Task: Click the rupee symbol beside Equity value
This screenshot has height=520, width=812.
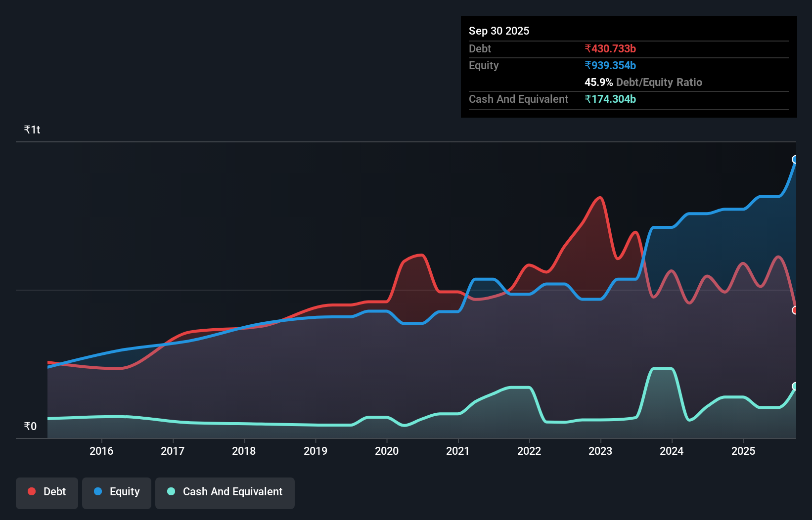Action: [x=588, y=65]
